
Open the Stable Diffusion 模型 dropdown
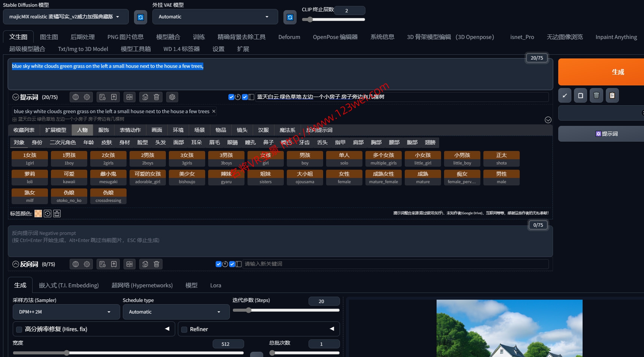tap(66, 17)
